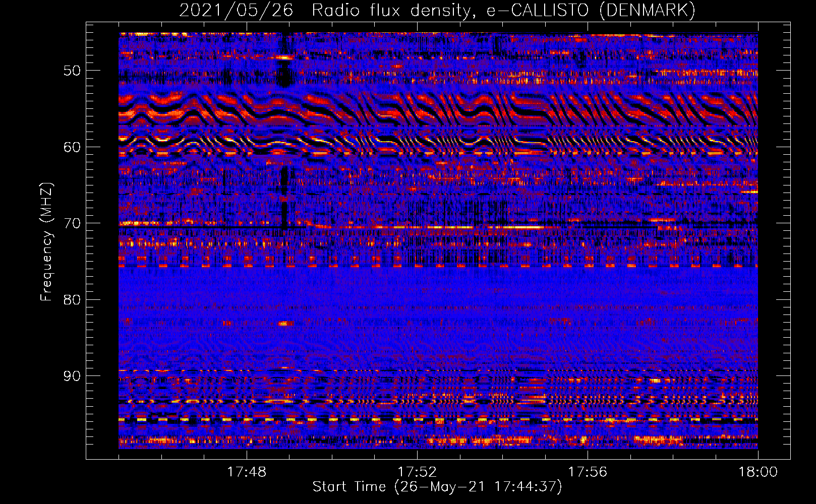The height and width of the screenshot is (504, 816).
Task: Select the 17:52 time tick label
Action: click(417, 472)
